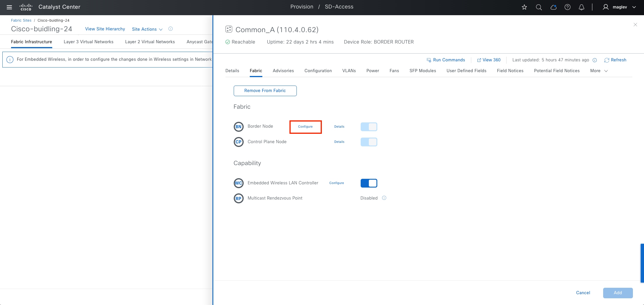Screen dimensions: 644x305
Task: Close the Common_A device panel
Action: (635, 25)
